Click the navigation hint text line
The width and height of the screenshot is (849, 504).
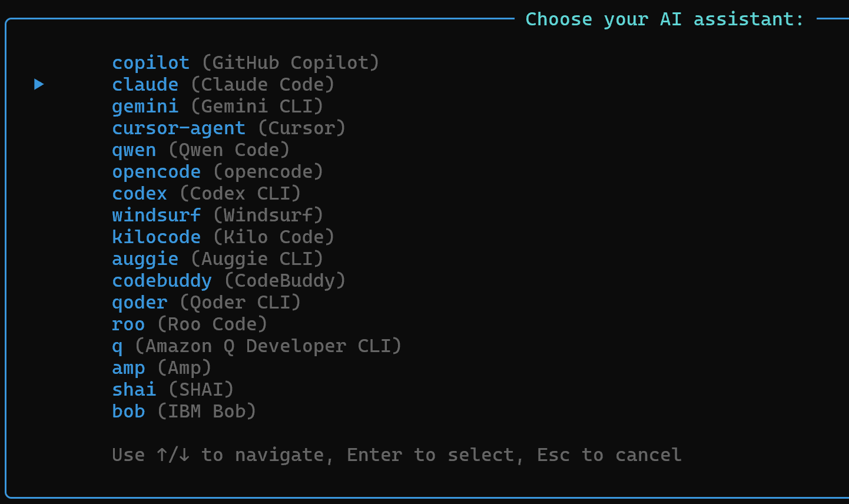click(396, 455)
